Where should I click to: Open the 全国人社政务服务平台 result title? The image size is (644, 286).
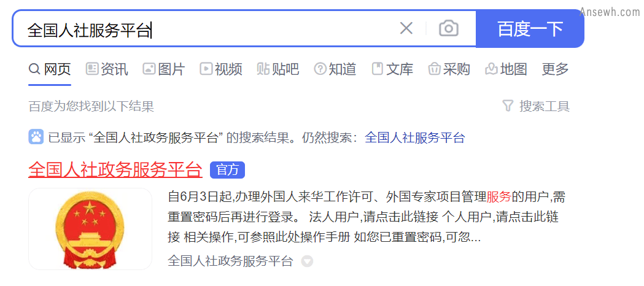click(x=115, y=169)
